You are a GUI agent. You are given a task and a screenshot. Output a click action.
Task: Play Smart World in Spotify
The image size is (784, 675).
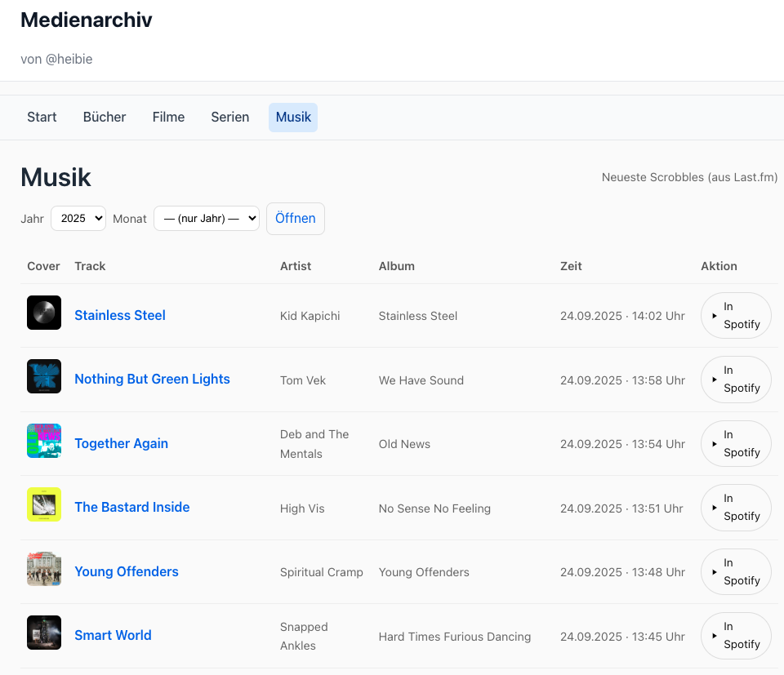pyautogui.click(x=736, y=635)
